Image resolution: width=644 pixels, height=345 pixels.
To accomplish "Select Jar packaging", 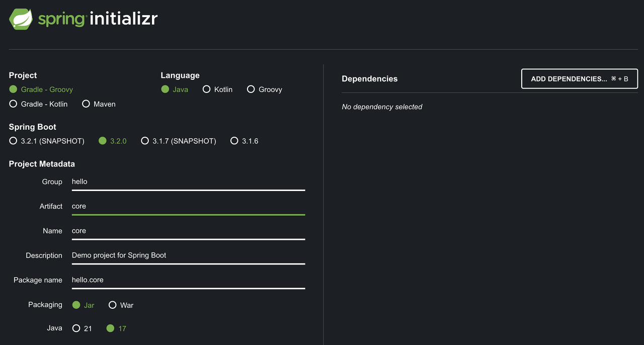I will click(83, 305).
